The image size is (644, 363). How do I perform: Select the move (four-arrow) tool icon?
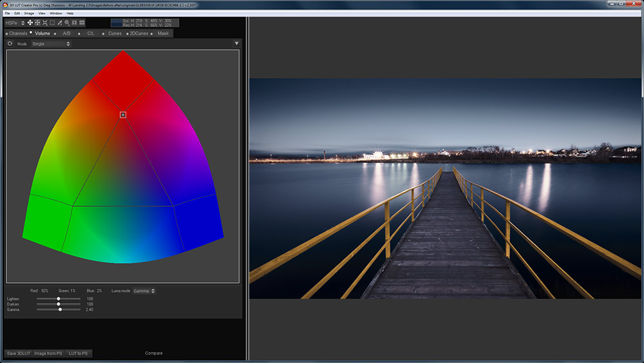[30, 23]
